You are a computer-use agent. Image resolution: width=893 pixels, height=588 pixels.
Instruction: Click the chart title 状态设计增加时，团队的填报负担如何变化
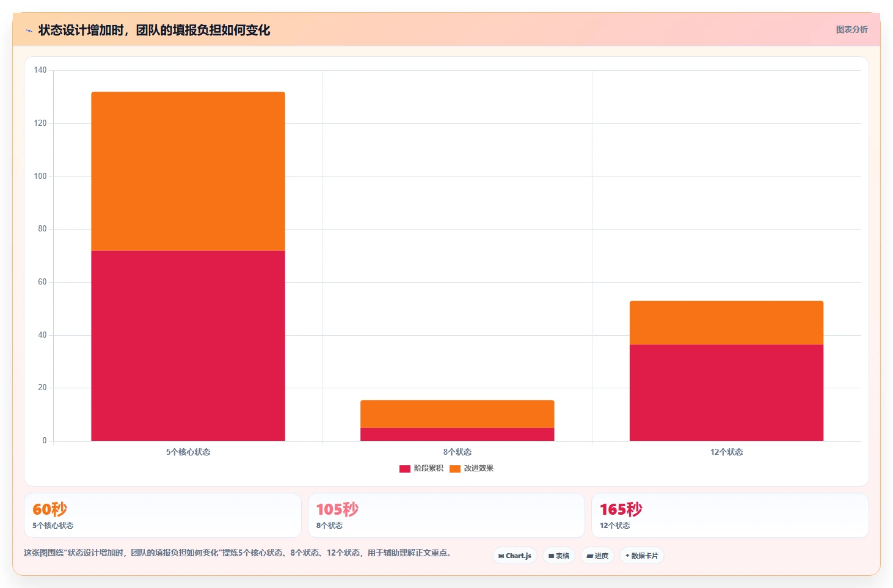154,30
